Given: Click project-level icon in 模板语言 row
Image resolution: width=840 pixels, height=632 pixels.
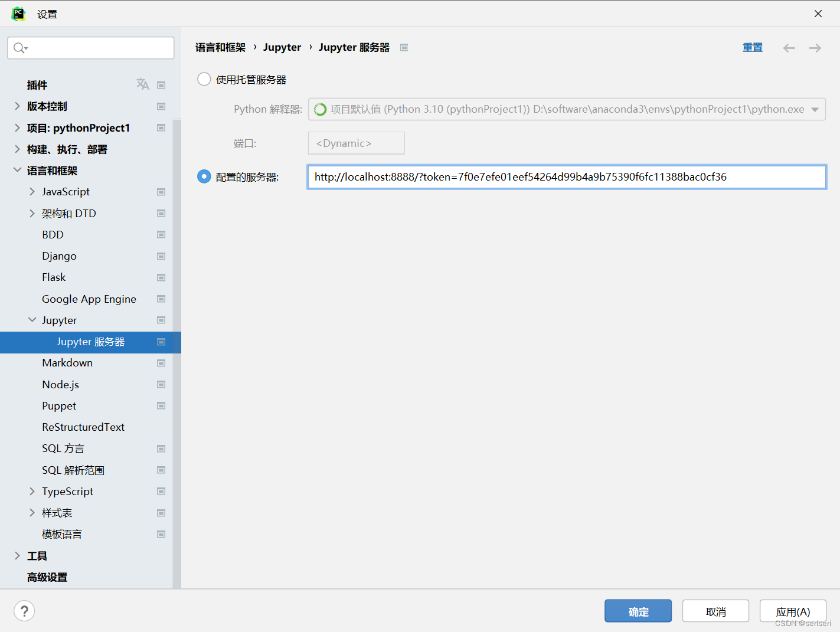Looking at the screenshot, I should click(161, 534).
